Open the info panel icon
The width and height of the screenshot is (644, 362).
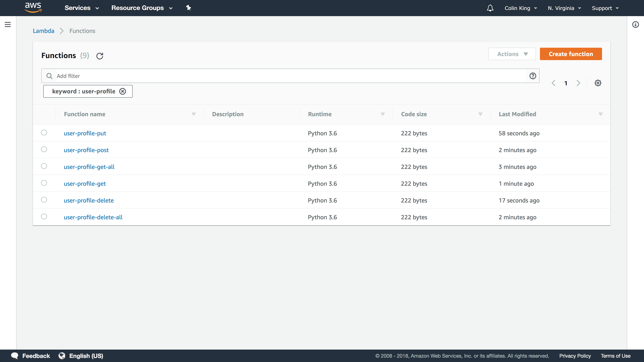(x=635, y=25)
